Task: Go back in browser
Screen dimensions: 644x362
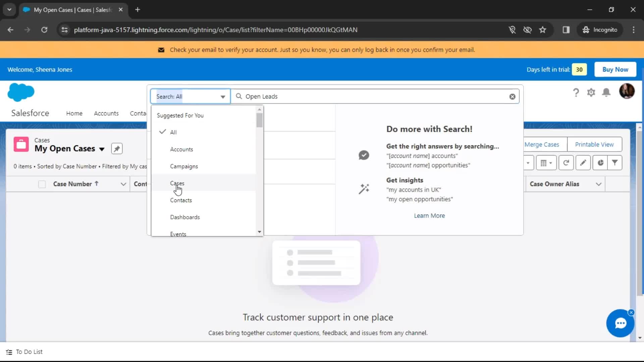Action: [10, 30]
